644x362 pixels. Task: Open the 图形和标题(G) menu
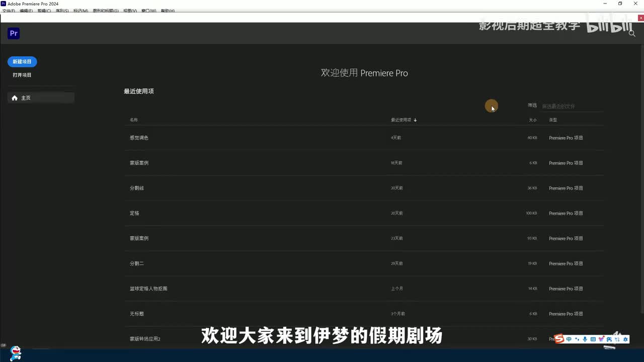[106, 11]
